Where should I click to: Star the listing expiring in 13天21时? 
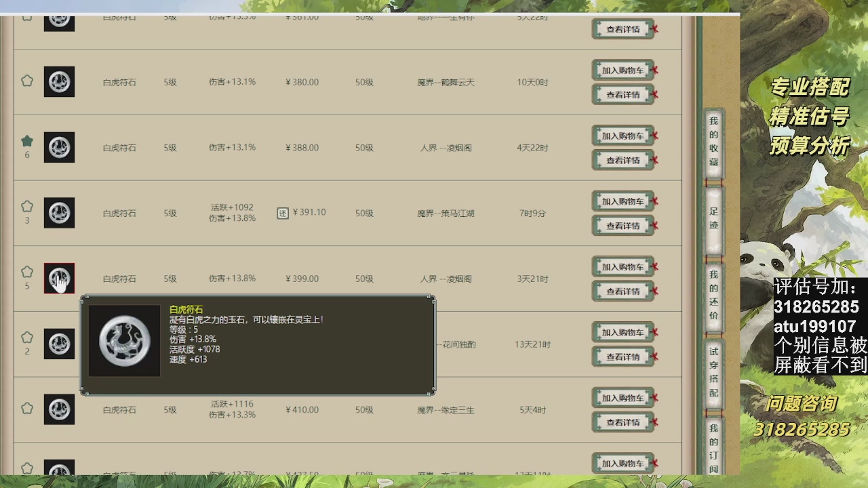click(x=27, y=338)
